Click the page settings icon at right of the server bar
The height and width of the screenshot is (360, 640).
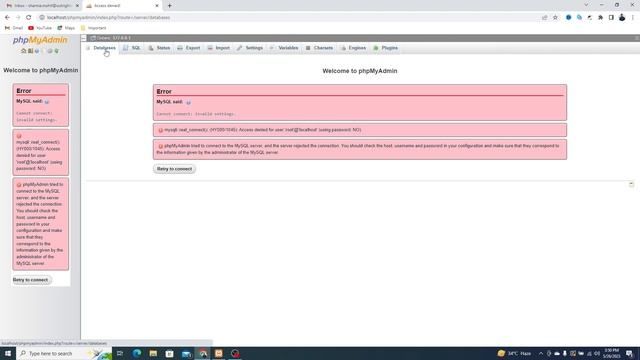[x=637, y=38]
